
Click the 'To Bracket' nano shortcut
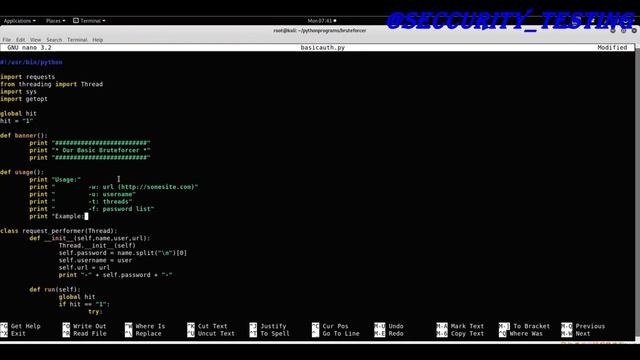click(x=524, y=326)
